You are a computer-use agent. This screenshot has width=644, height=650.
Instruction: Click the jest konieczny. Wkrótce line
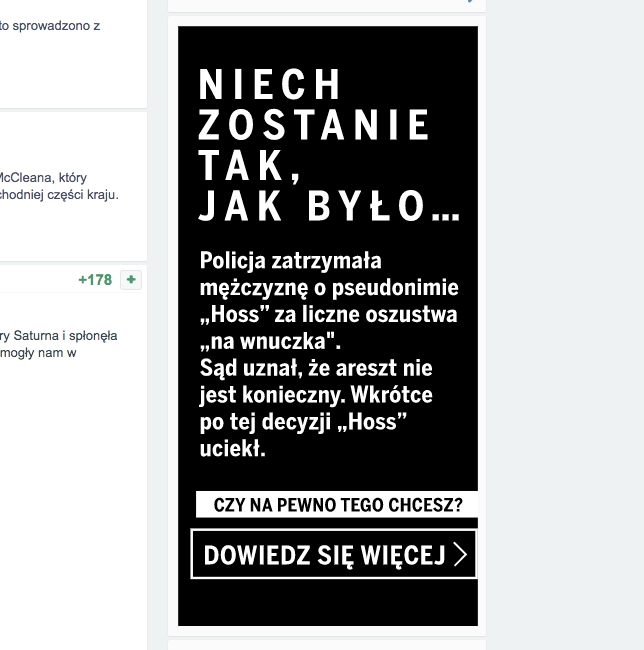tap(316, 395)
